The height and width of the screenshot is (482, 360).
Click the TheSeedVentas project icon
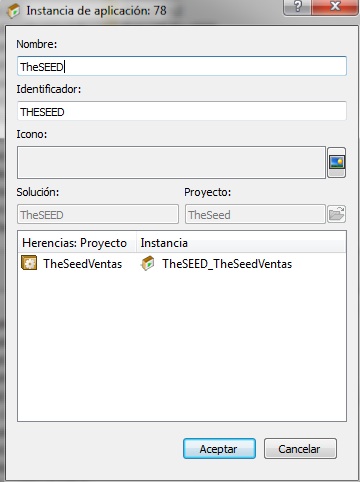tap(29, 263)
